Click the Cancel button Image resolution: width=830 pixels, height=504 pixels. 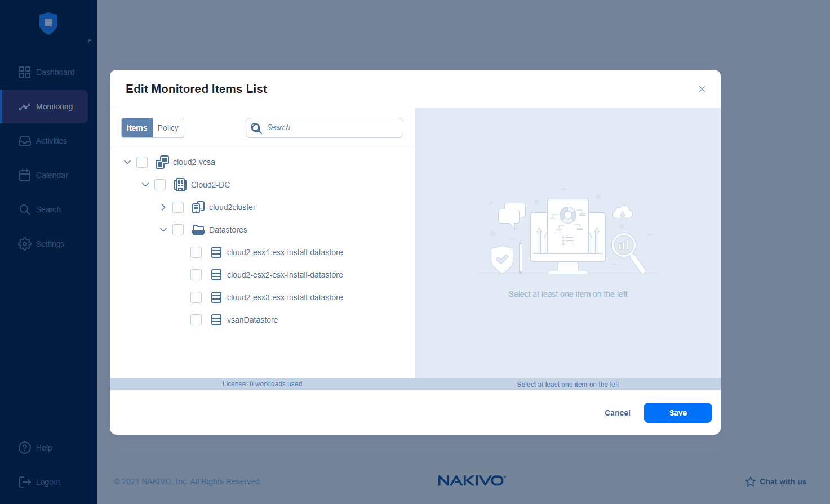(x=618, y=413)
